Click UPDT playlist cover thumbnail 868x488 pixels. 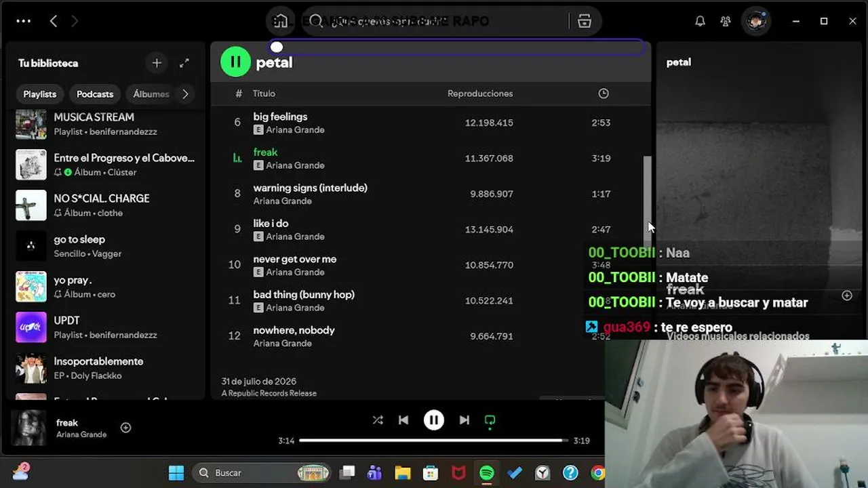[31, 327]
